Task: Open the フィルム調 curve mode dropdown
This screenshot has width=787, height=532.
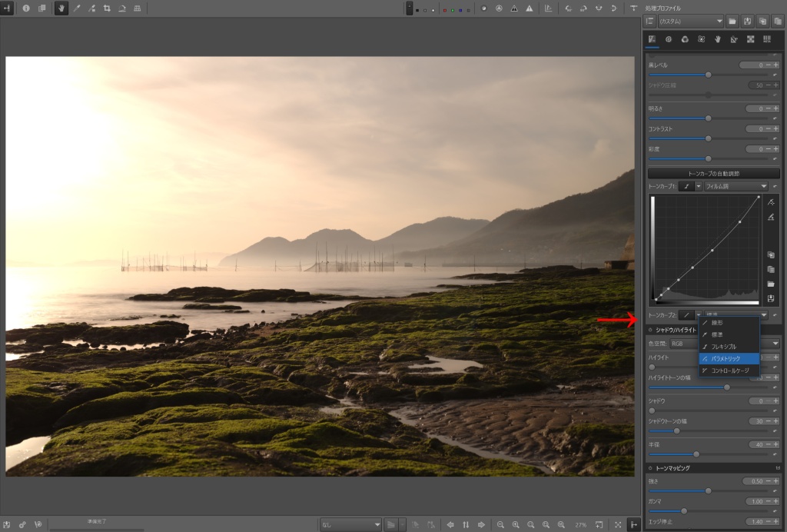Action: [x=736, y=186]
